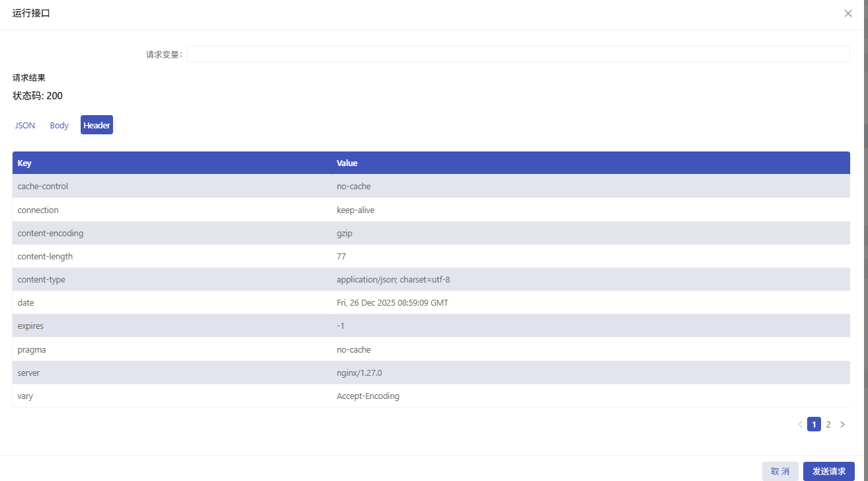Click the nginx/1.27.0 server value
The height and width of the screenshot is (481, 868).
click(x=359, y=372)
